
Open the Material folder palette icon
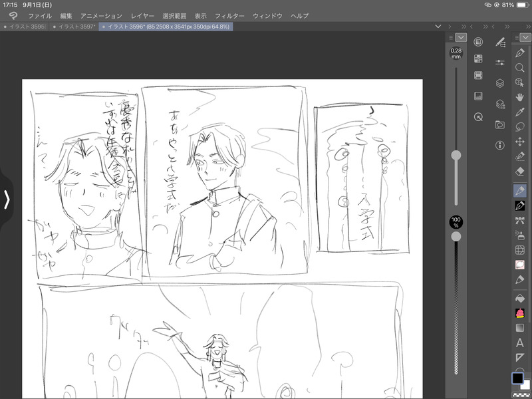[500, 124]
